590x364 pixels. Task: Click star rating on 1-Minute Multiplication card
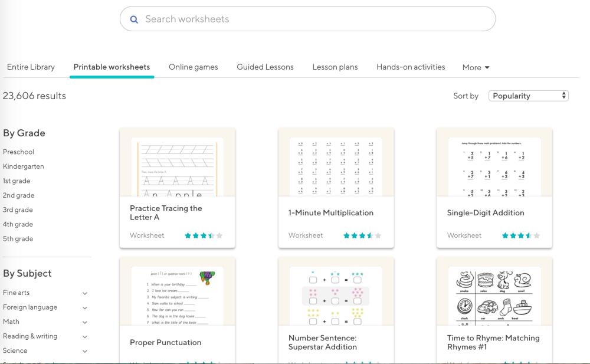[x=362, y=235]
